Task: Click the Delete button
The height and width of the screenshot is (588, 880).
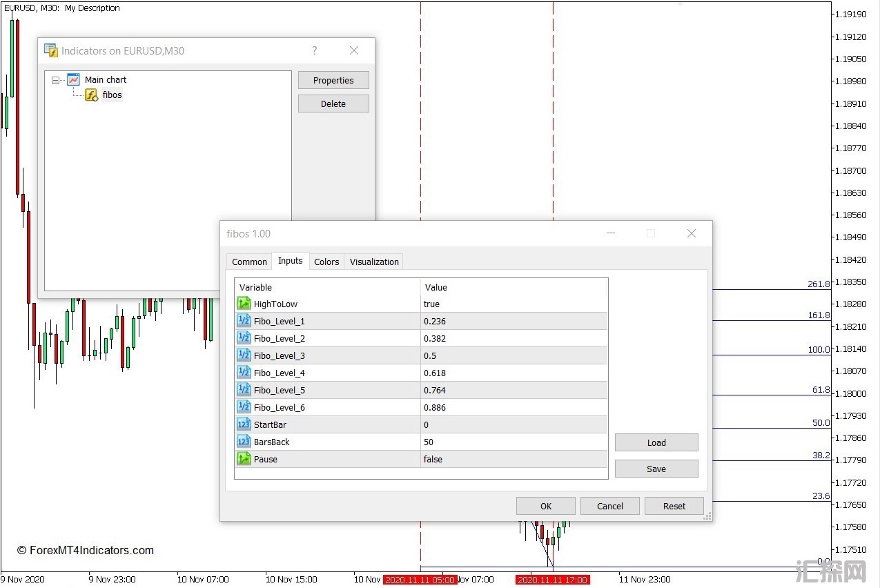Action: 333,104
